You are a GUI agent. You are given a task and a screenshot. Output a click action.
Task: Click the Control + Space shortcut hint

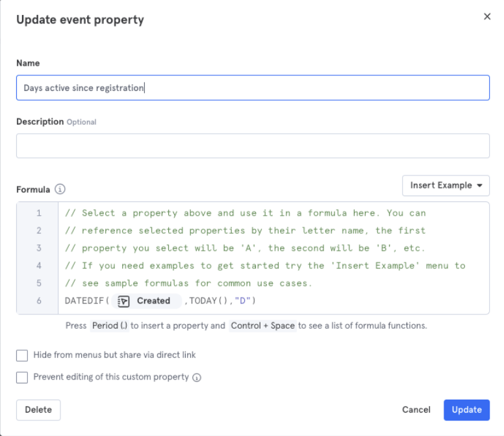coord(262,326)
